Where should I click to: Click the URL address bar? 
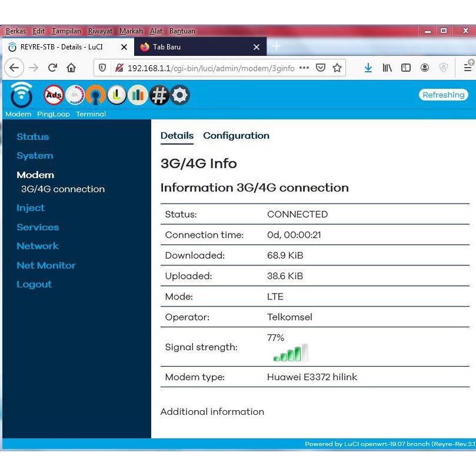(x=212, y=68)
